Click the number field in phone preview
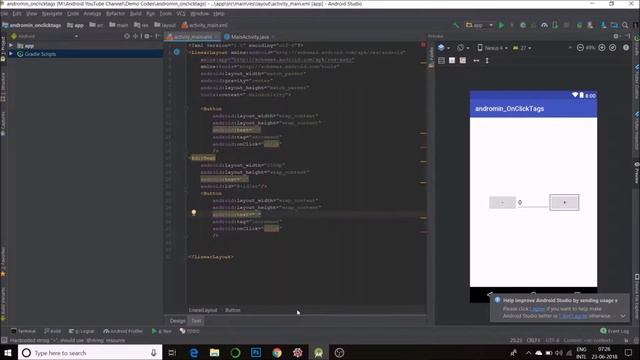This screenshot has width=640, height=360. (x=533, y=202)
